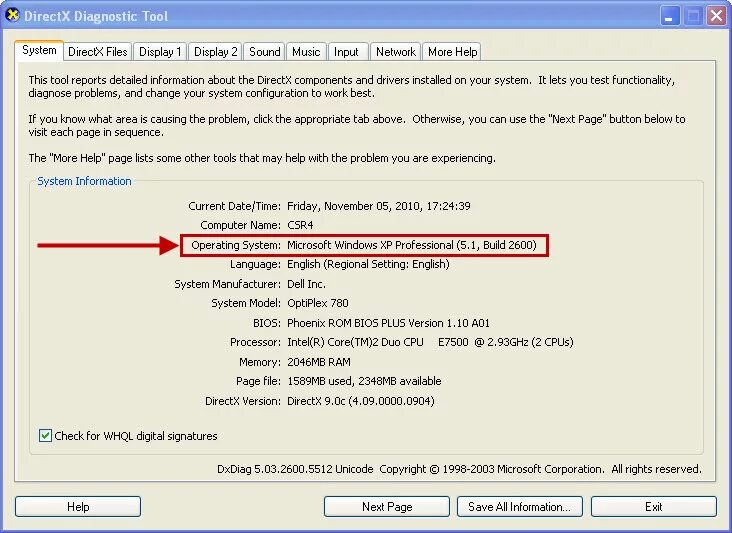Click the DirectX icon in title bar
The height and width of the screenshot is (533, 732).
pyautogui.click(x=13, y=15)
